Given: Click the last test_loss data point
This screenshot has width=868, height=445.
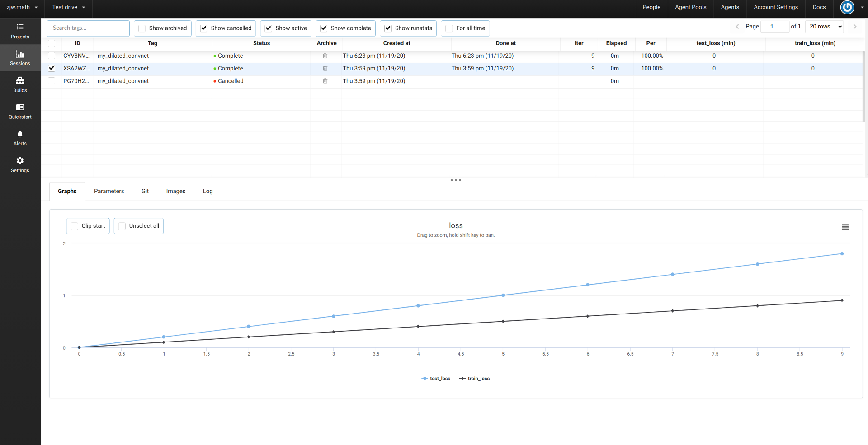Looking at the screenshot, I should [x=842, y=254].
